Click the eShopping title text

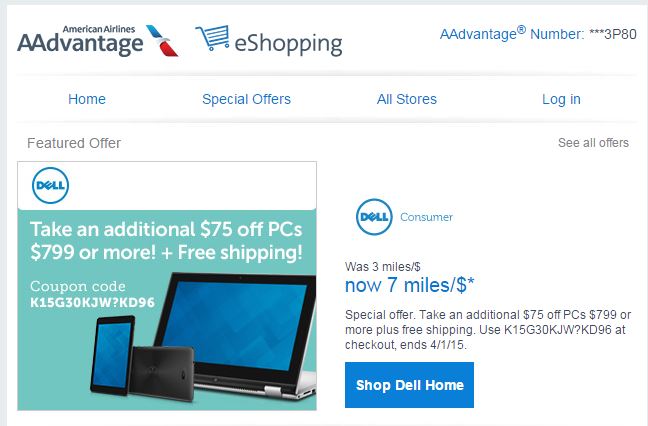[x=288, y=43]
